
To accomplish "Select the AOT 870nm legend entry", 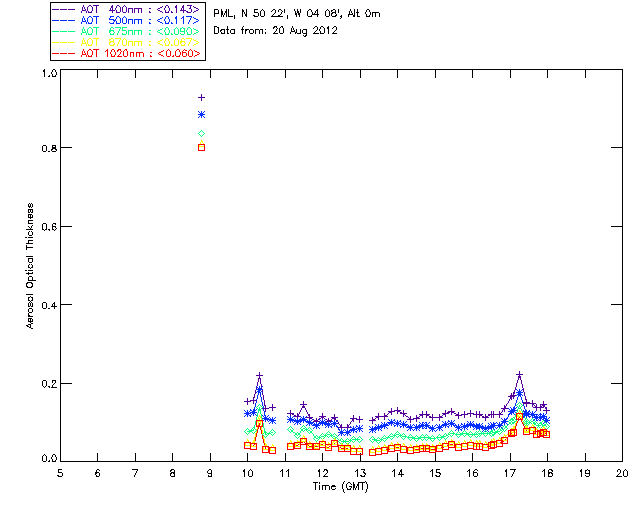I will pos(127,42).
